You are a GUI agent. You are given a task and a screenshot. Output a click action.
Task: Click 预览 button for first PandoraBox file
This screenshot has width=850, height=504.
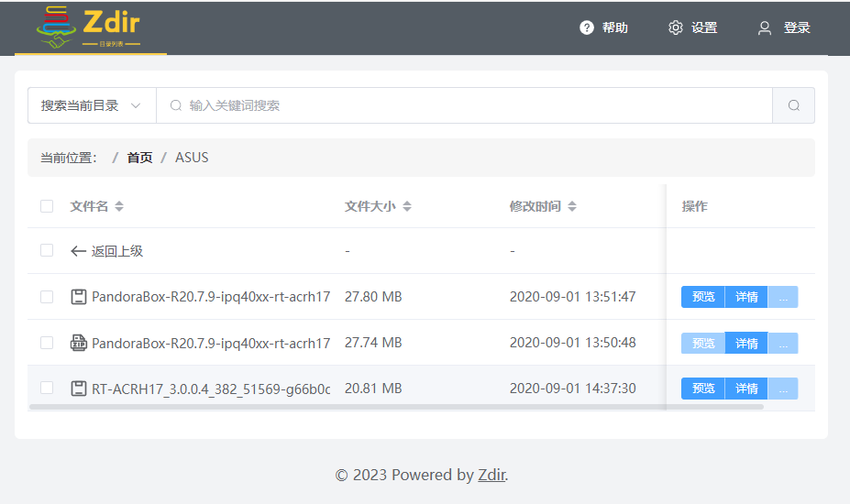coord(703,297)
